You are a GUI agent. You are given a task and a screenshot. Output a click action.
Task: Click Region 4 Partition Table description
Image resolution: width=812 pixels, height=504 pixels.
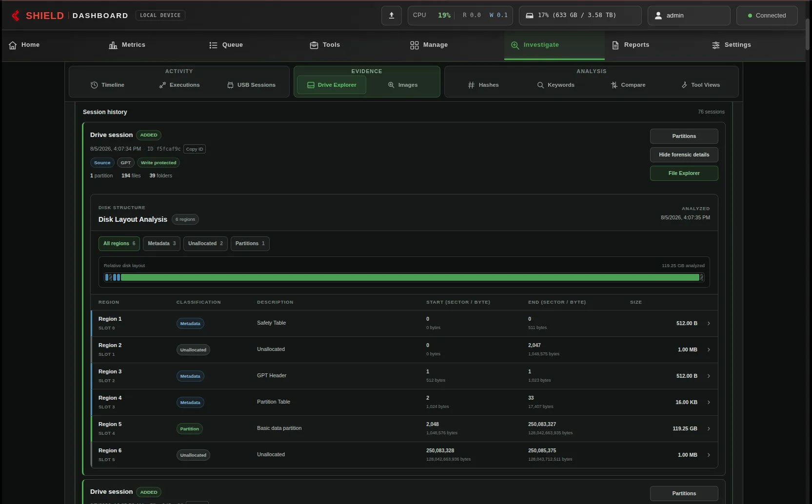tap(274, 402)
